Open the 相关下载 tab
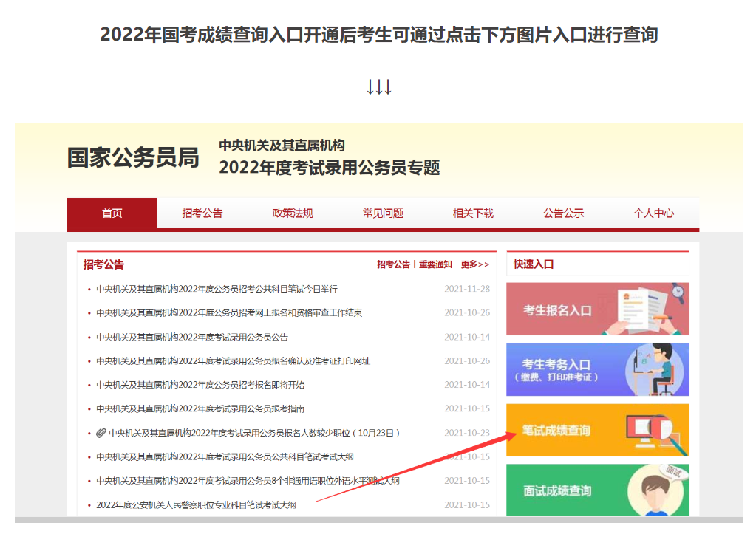 (473, 213)
